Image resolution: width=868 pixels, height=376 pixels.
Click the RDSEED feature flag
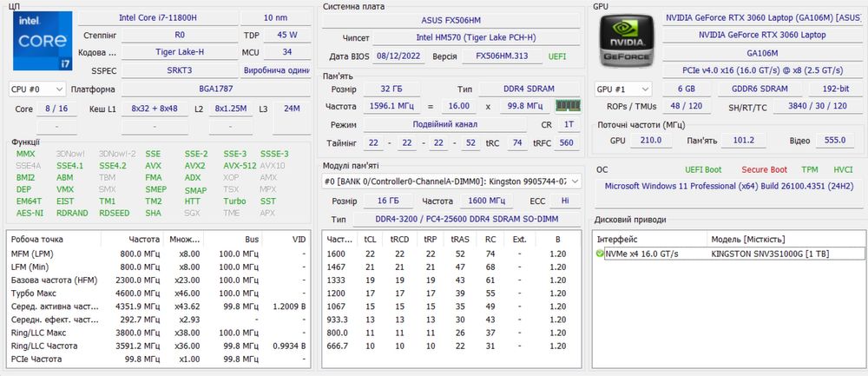coord(113,213)
